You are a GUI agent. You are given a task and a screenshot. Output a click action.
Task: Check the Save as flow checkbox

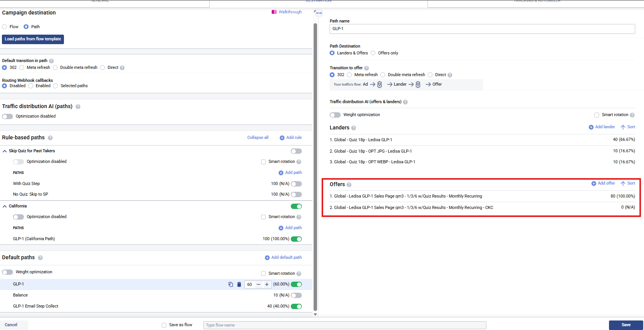[164, 325]
